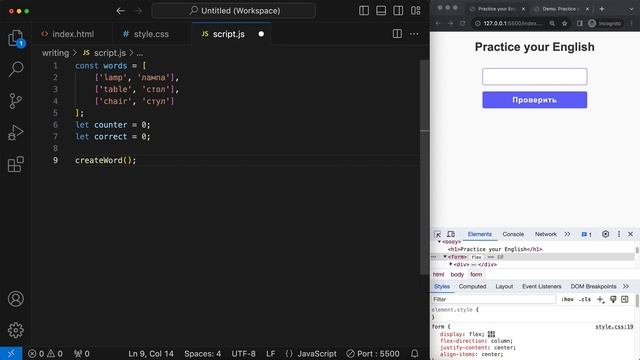Select the Layout styles pane tab
The image size is (640, 360).
504,287
